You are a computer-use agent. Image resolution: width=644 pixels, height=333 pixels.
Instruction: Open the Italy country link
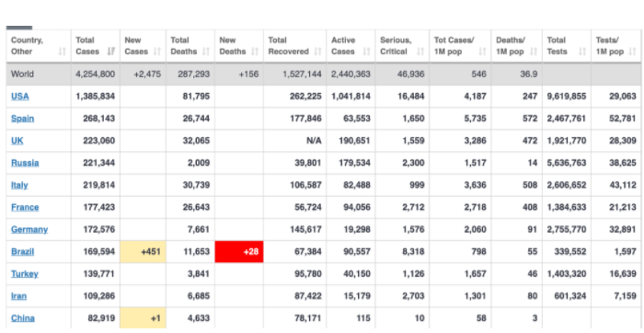pyautogui.click(x=19, y=185)
